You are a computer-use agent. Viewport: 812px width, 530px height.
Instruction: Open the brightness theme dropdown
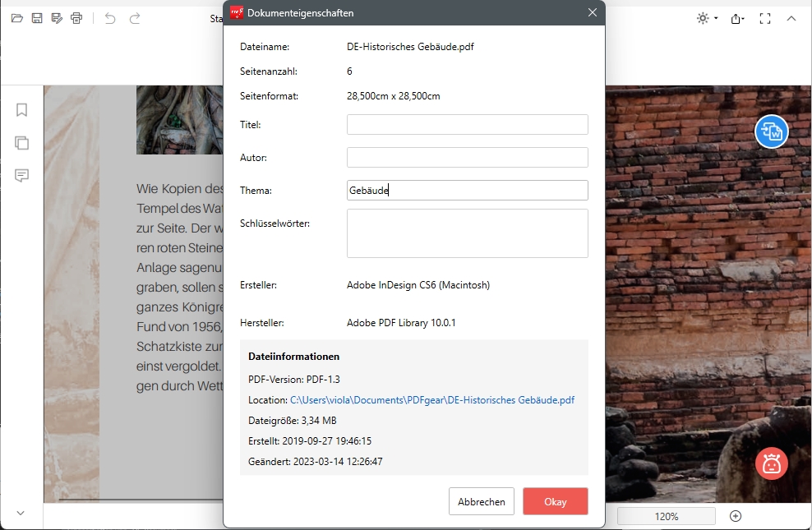click(x=705, y=18)
